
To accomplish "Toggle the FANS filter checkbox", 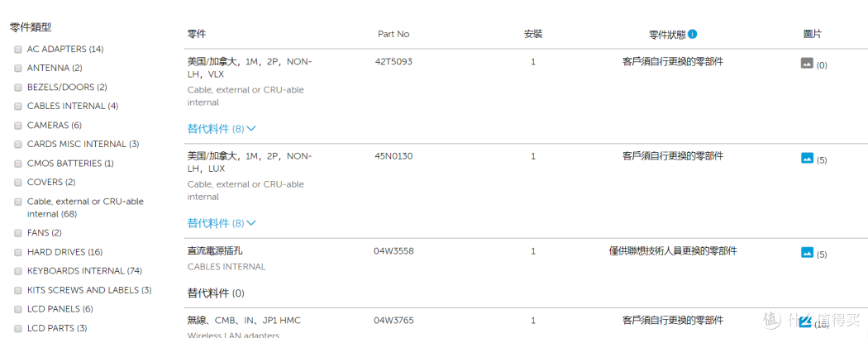I will click(x=18, y=233).
